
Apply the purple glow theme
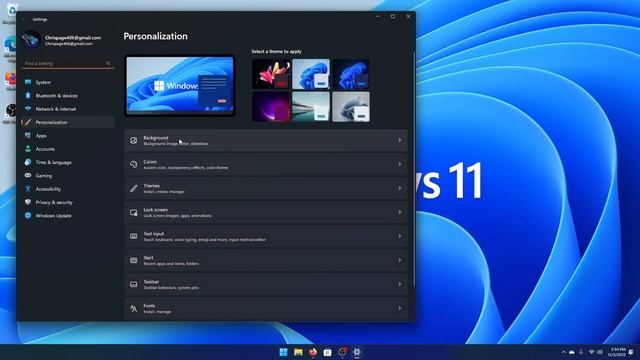(x=271, y=107)
